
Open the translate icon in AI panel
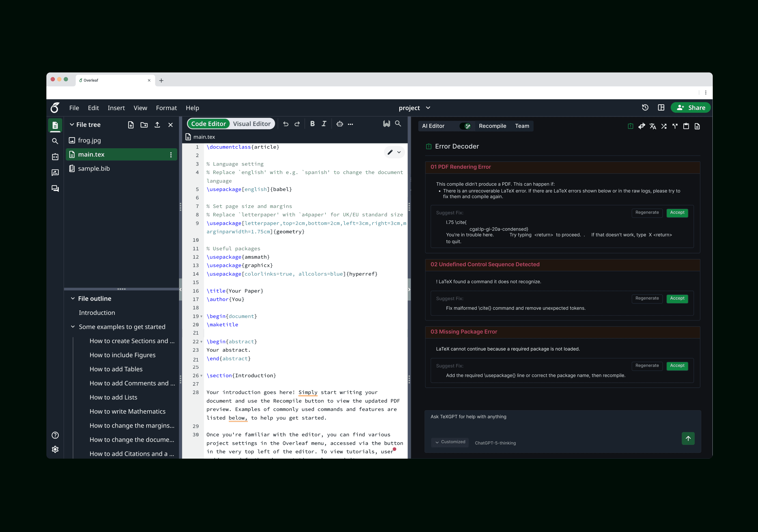tap(652, 126)
